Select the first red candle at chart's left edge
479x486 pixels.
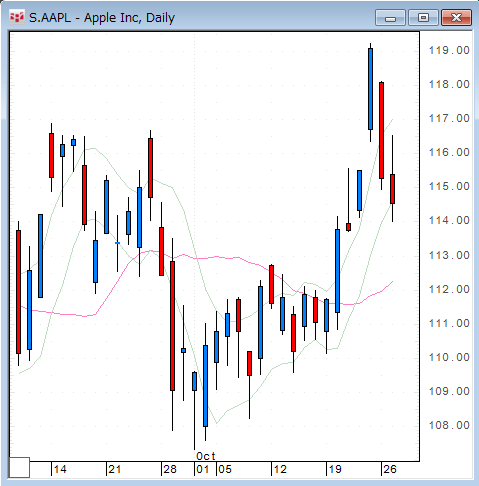coord(18,292)
